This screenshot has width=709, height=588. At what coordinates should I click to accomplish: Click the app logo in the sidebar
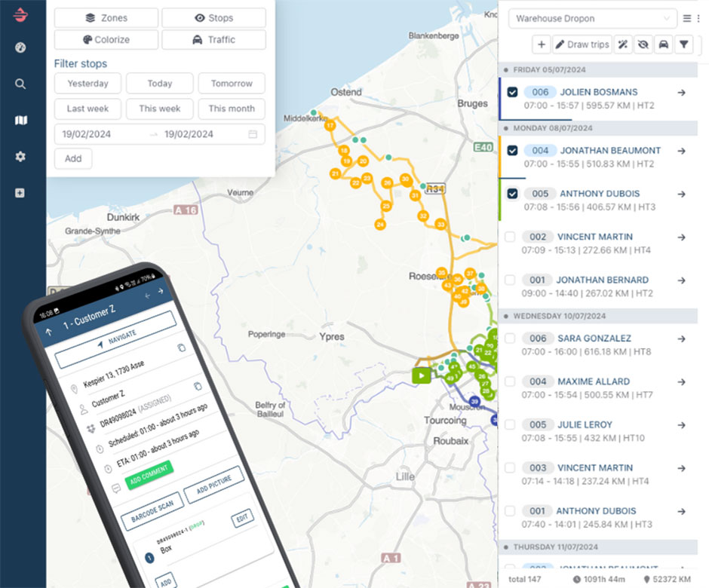pyautogui.click(x=20, y=15)
